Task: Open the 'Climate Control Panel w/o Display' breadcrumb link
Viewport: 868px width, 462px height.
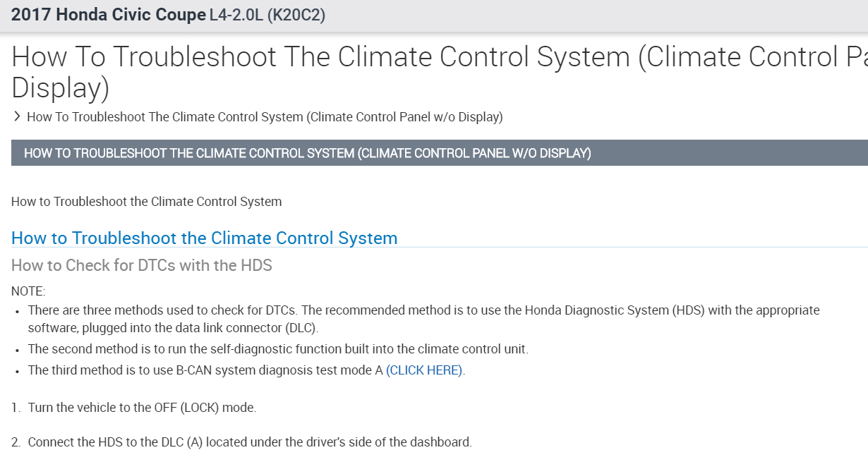Action: (x=265, y=117)
